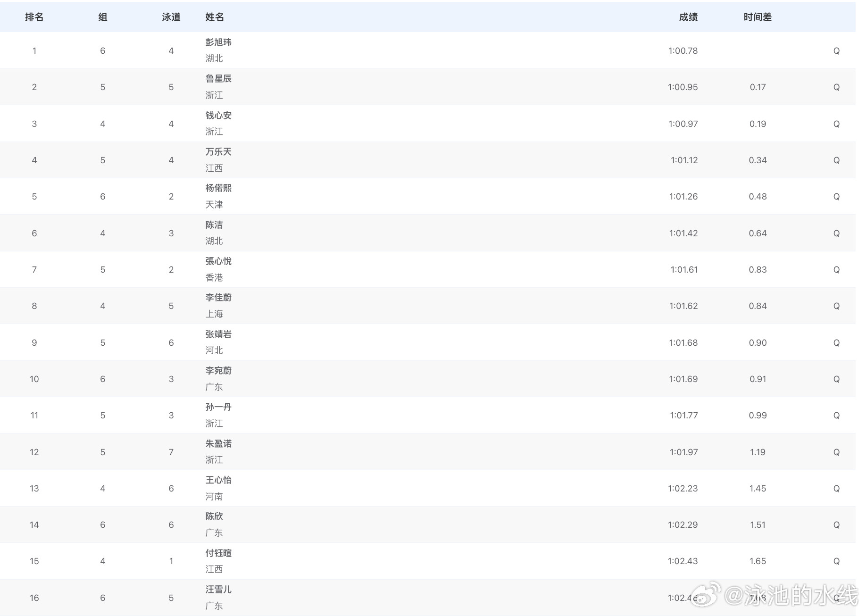Click the Q qualifier next to 付钰暄
This screenshot has width=866, height=616.
click(x=837, y=560)
